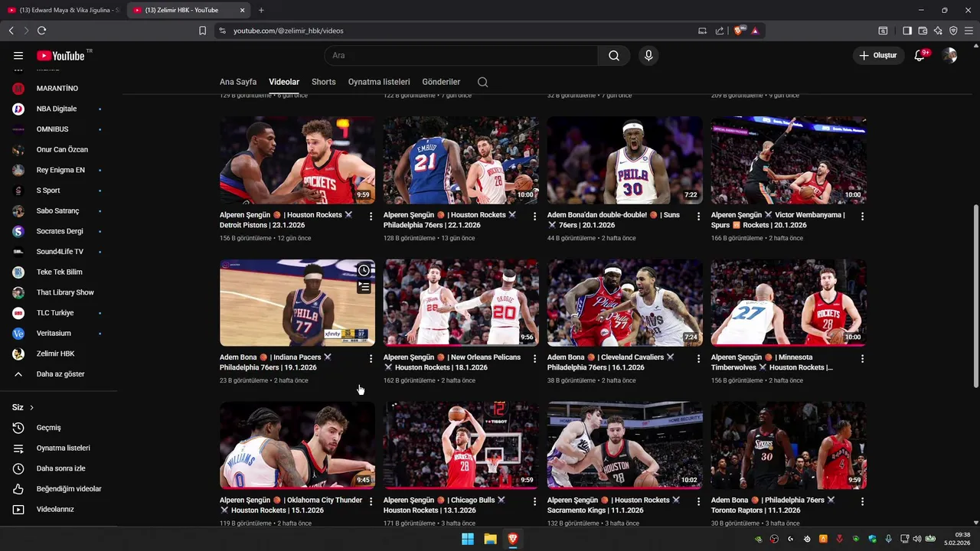Open Oynatma listeleri channel tab
The width and height of the screenshot is (980, 551).
[379, 82]
